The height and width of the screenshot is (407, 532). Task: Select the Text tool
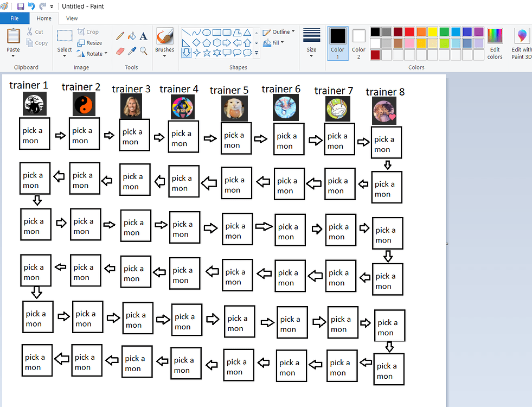(144, 36)
